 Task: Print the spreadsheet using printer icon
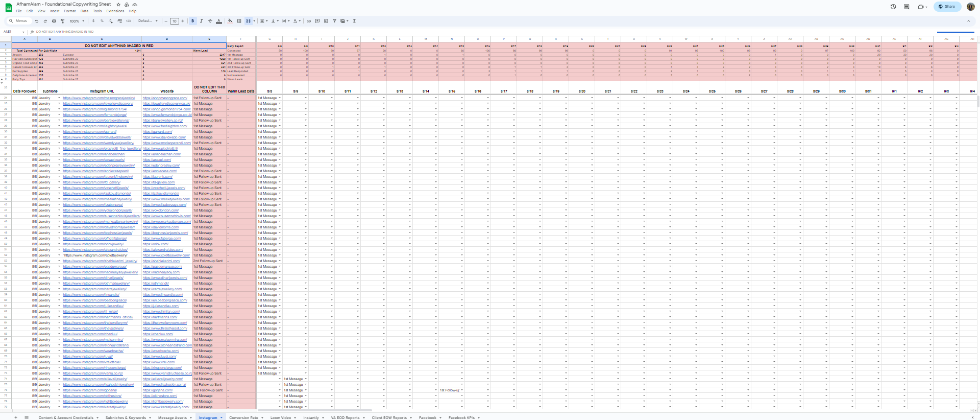tap(54, 21)
